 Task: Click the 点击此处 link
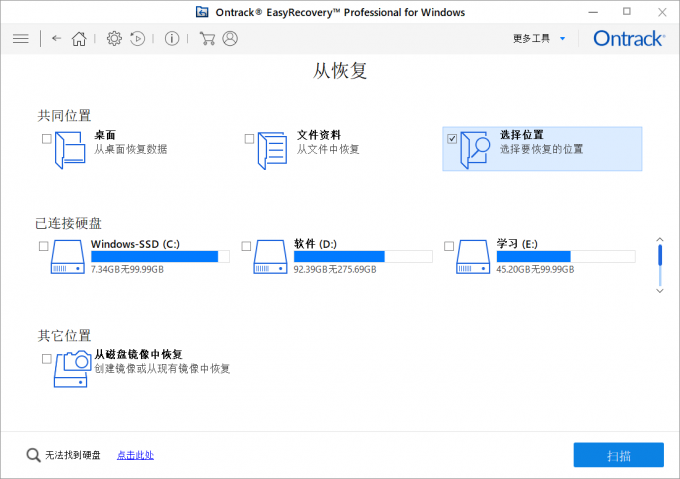click(135, 455)
